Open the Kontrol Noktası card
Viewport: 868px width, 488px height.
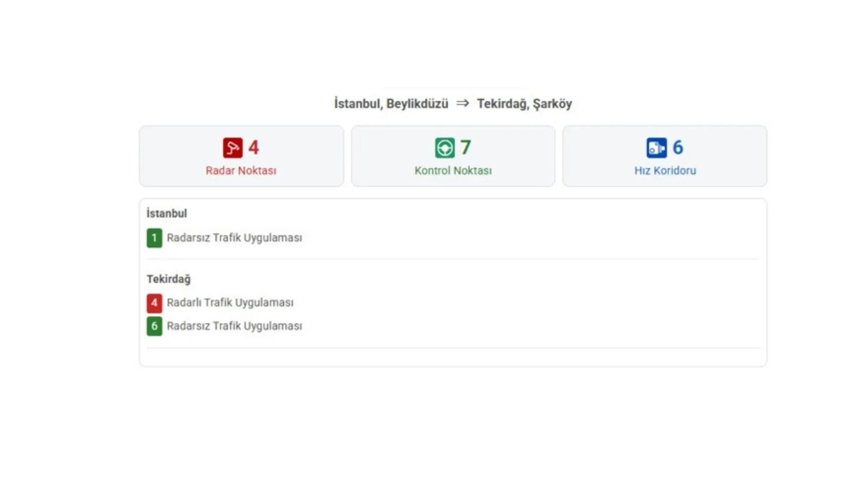pyautogui.click(x=453, y=156)
